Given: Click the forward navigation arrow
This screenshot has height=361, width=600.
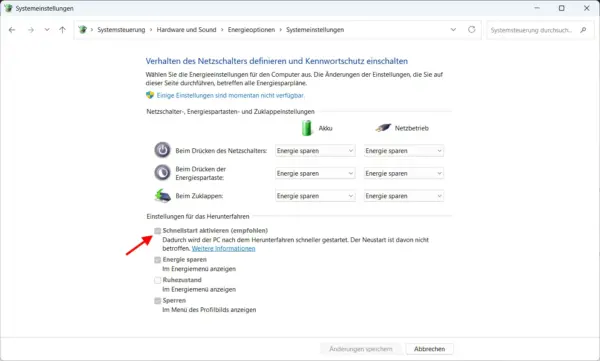Looking at the screenshot, I should [31, 30].
